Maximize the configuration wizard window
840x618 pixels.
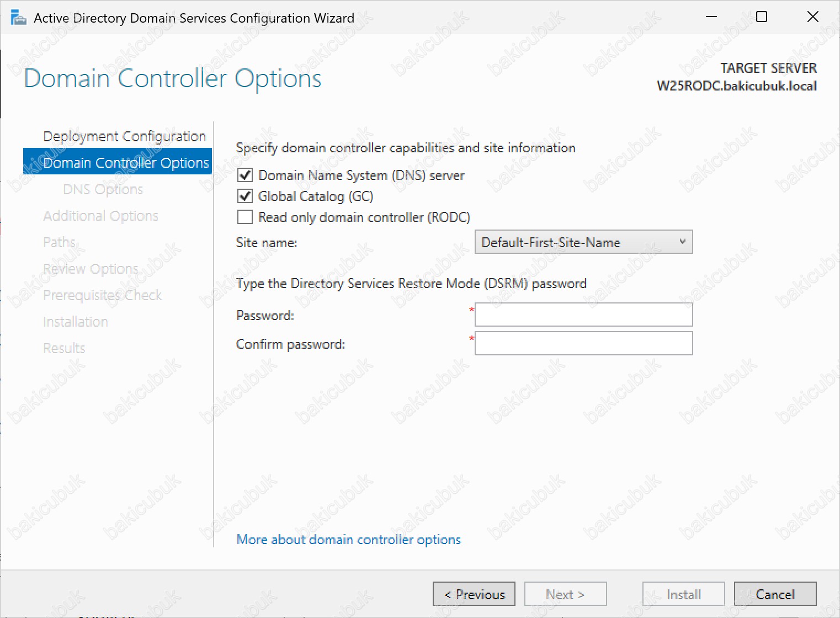point(762,17)
